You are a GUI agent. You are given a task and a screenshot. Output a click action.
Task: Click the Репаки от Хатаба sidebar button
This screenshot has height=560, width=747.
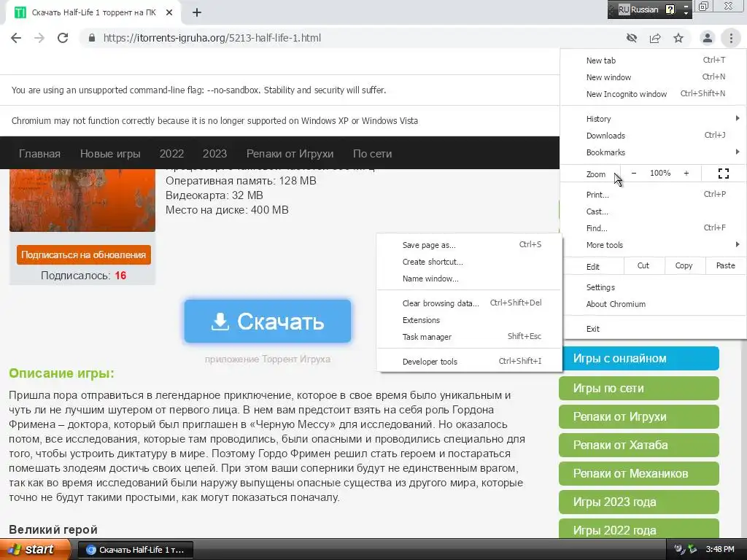(x=639, y=446)
